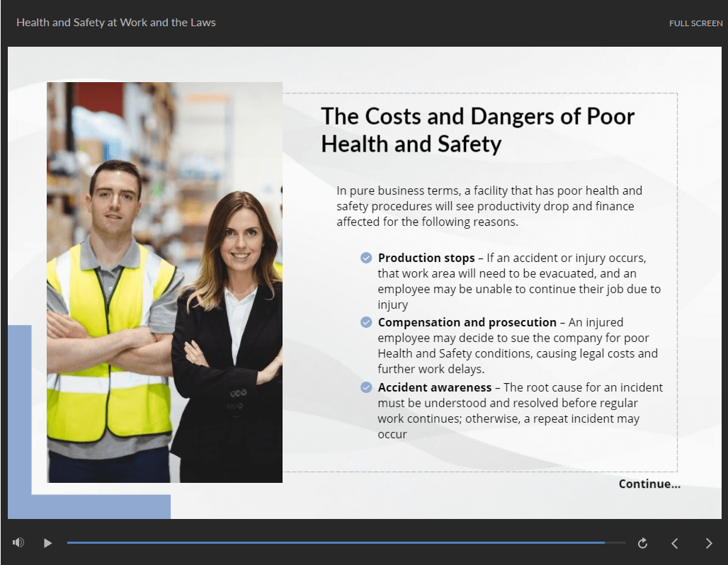Click the bold 'Production stops' text
The width and height of the screenshot is (728, 565).
tap(426, 258)
